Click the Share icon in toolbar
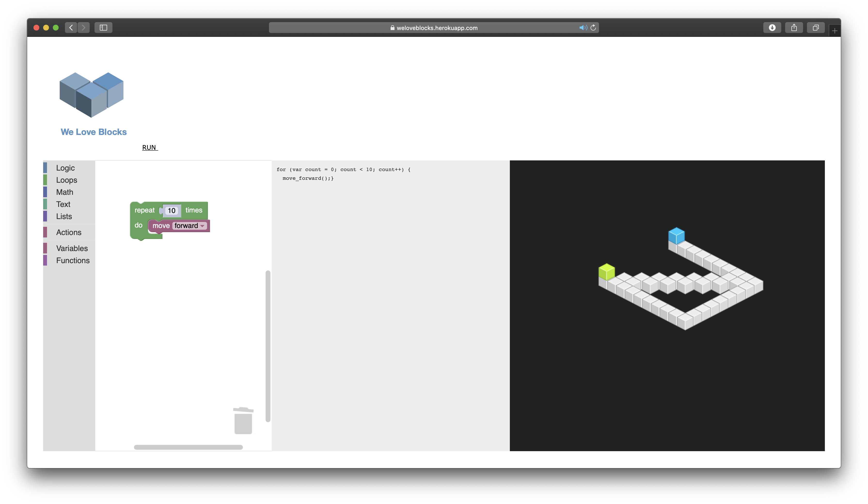868x504 pixels. point(794,28)
